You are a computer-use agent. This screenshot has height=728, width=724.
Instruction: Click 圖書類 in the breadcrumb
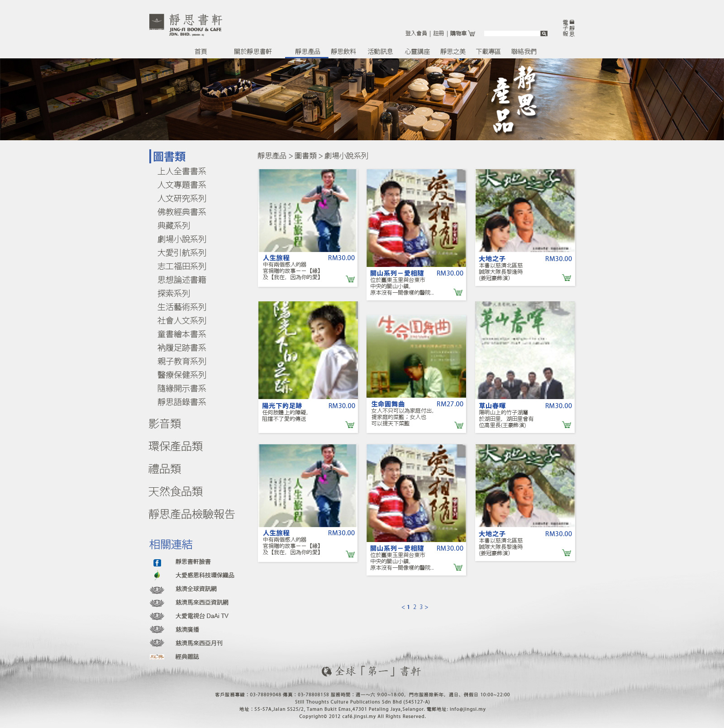coord(305,156)
